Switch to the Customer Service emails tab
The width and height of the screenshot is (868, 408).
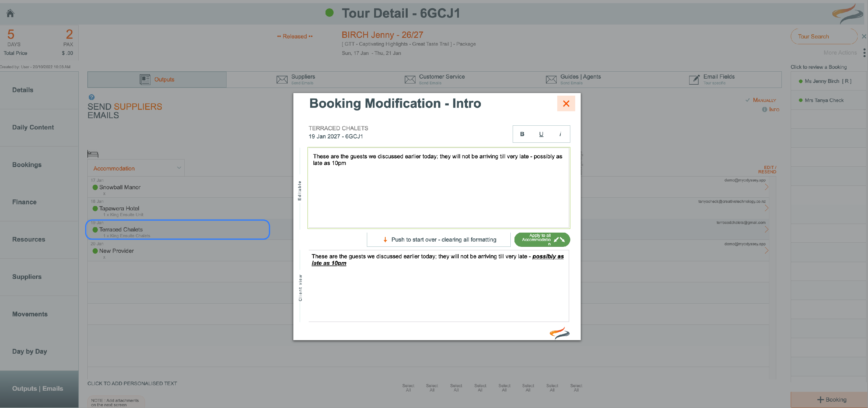point(435,79)
